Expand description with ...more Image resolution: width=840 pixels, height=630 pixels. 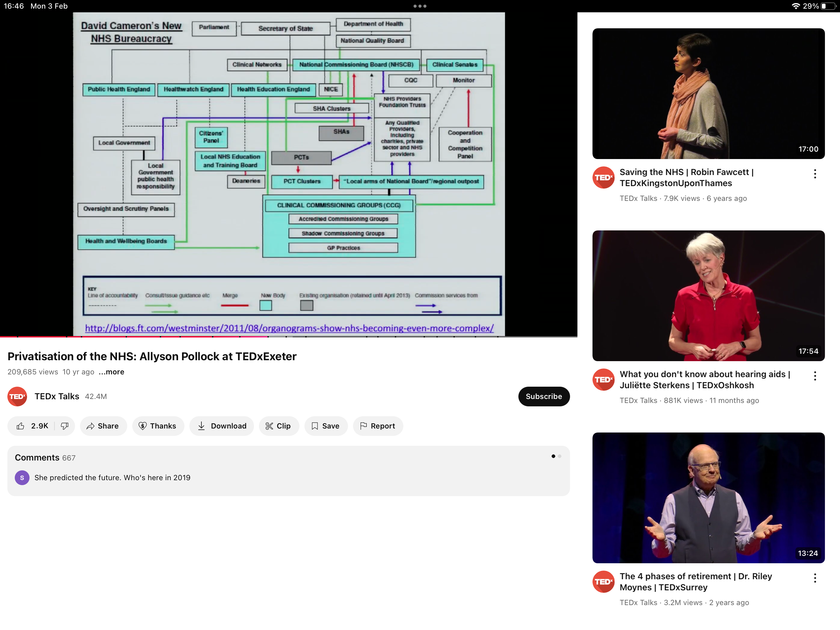[111, 372]
